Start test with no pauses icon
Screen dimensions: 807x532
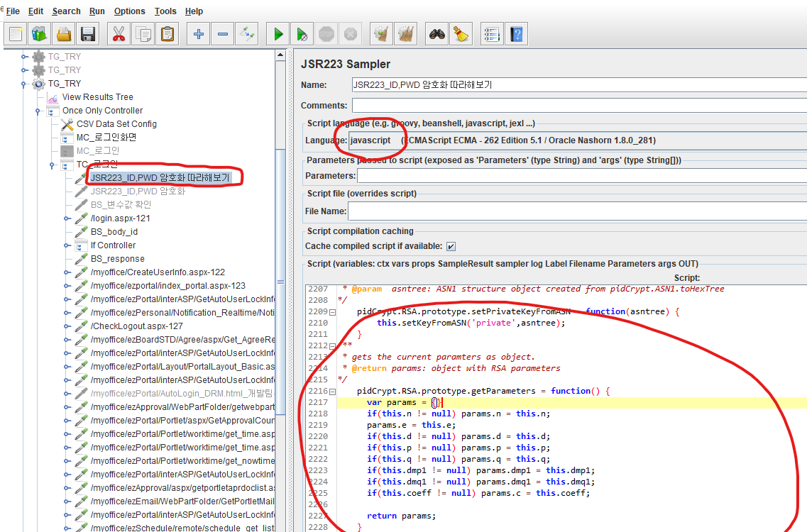(x=302, y=35)
